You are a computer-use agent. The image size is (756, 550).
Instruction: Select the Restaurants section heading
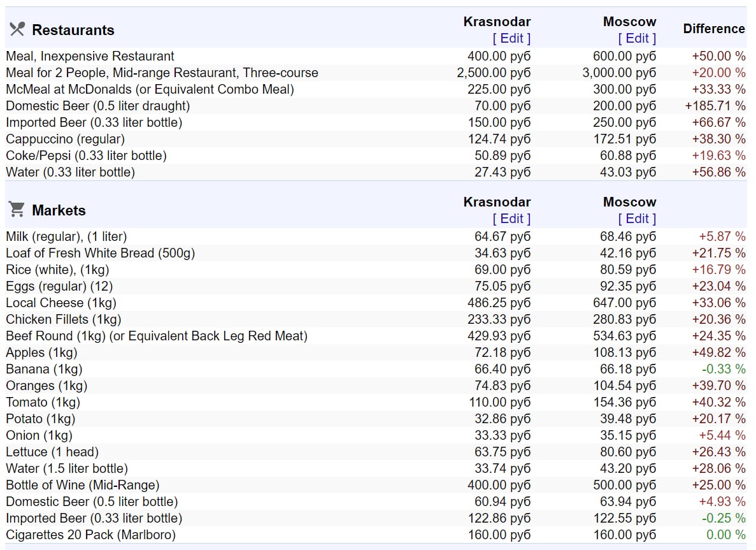click(x=73, y=30)
